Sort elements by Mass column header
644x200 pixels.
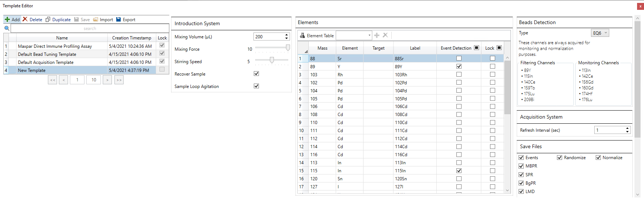[322, 48]
